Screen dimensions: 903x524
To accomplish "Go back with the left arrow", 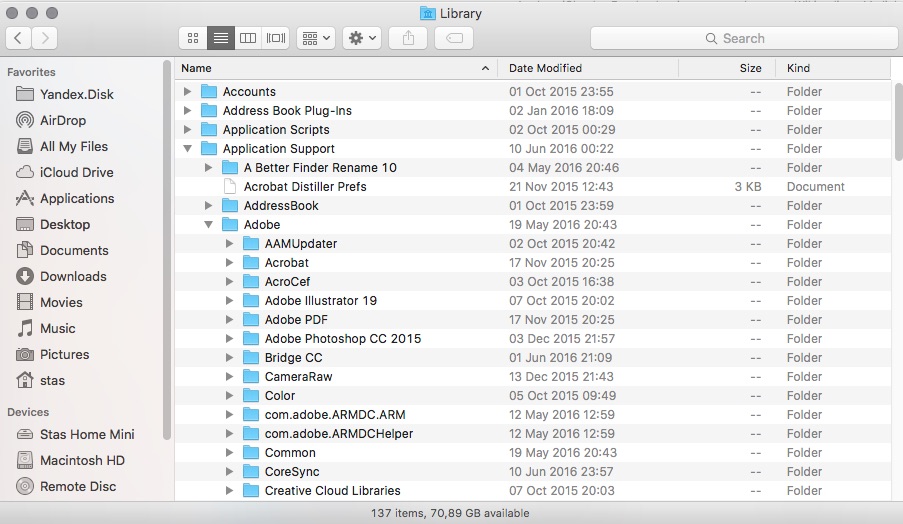I will [x=18, y=38].
